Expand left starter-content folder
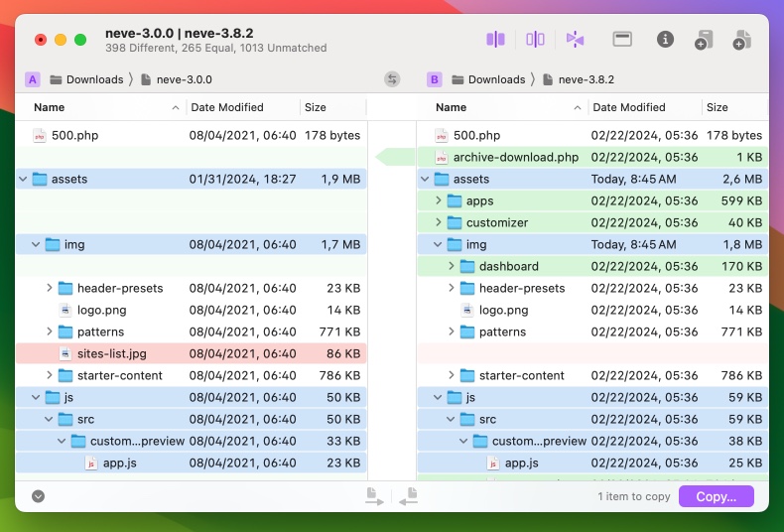The width and height of the screenshot is (784, 532). coord(49,375)
